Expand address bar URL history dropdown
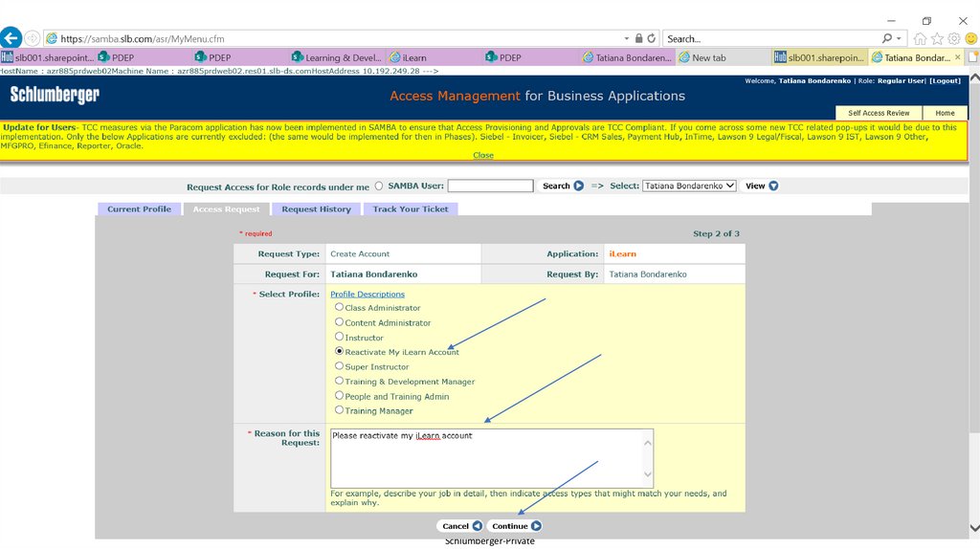The width and height of the screenshot is (980, 549). pos(626,38)
